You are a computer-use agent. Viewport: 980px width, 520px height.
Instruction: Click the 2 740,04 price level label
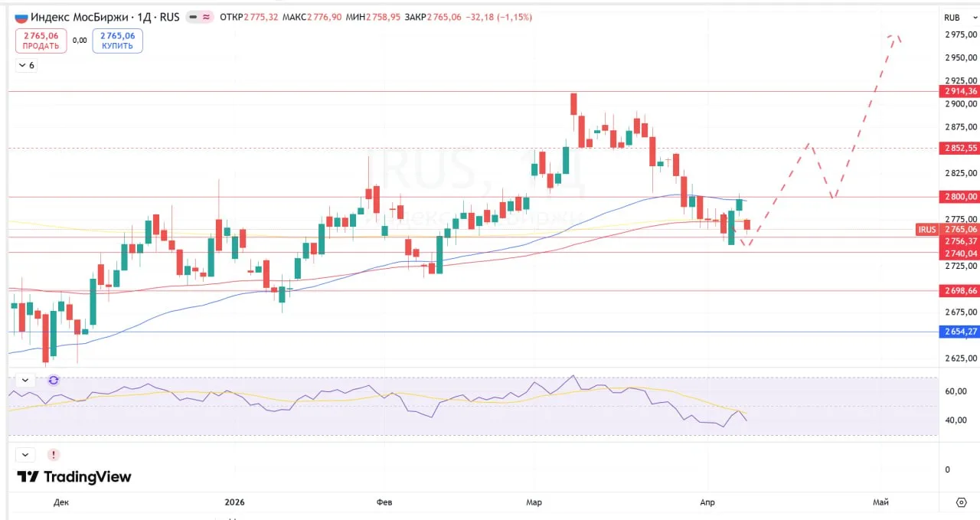[x=959, y=253]
